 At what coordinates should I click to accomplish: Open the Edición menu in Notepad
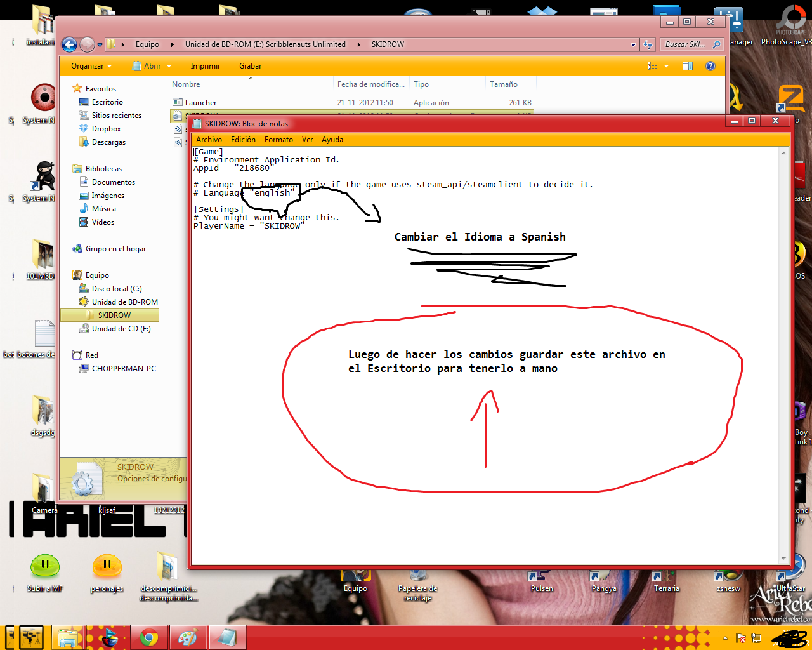click(x=243, y=140)
